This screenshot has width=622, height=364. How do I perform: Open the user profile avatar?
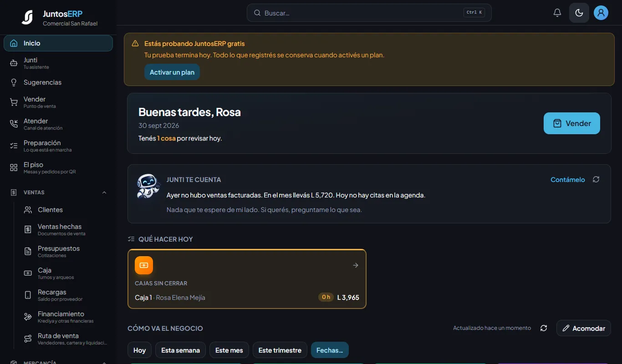(x=601, y=13)
